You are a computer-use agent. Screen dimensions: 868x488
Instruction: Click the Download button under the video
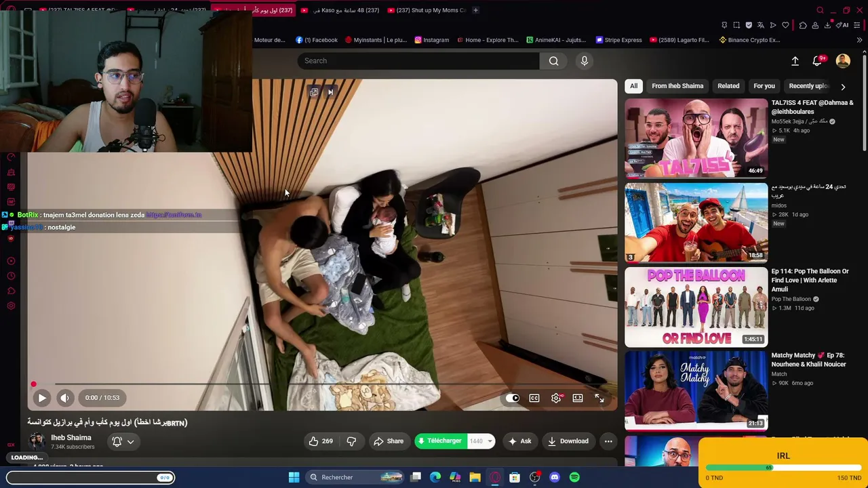tap(568, 441)
